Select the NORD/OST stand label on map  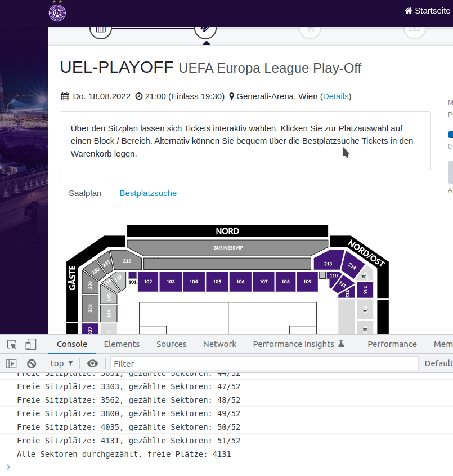pos(366,253)
